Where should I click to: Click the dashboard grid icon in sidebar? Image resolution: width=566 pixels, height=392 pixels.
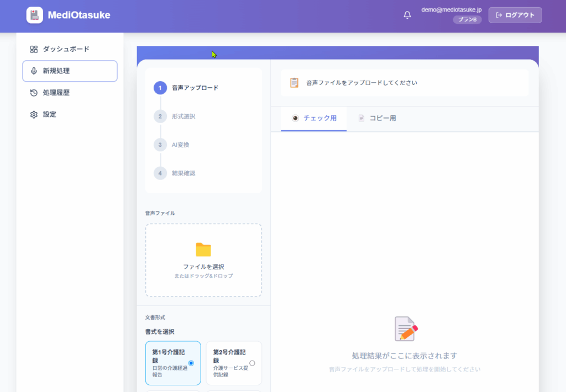coord(34,49)
